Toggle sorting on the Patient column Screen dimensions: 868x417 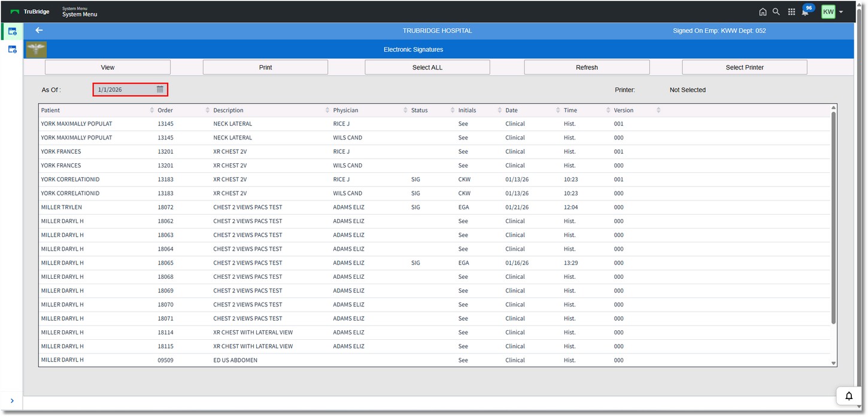pos(151,110)
